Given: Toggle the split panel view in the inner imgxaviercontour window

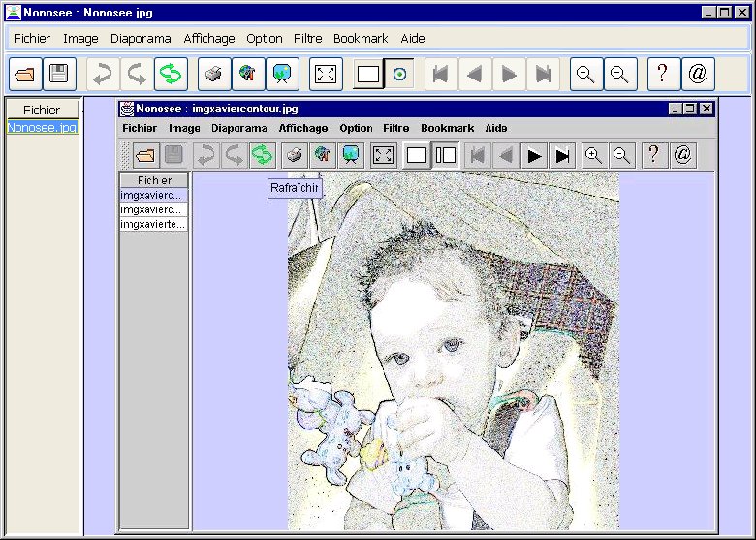Looking at the screenshot, I should tap(446, 154).
